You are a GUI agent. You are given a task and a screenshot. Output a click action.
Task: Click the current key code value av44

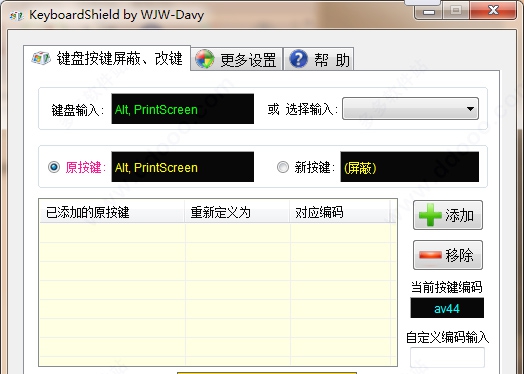447,308
